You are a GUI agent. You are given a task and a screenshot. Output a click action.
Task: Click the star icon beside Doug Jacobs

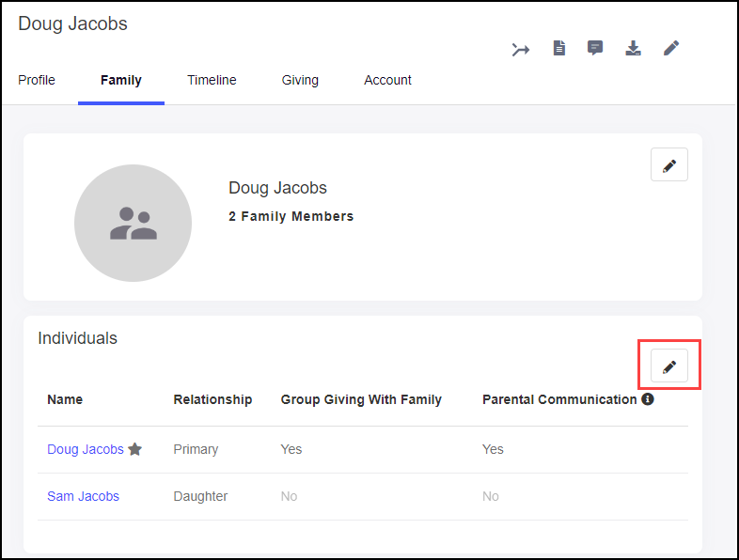pos(134,449)
